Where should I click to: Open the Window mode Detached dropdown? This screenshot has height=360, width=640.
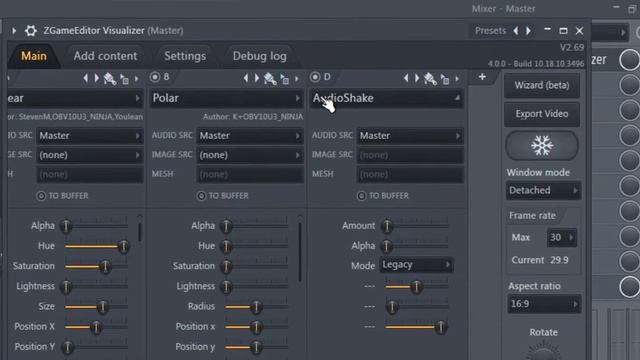[x=543, y=191]
